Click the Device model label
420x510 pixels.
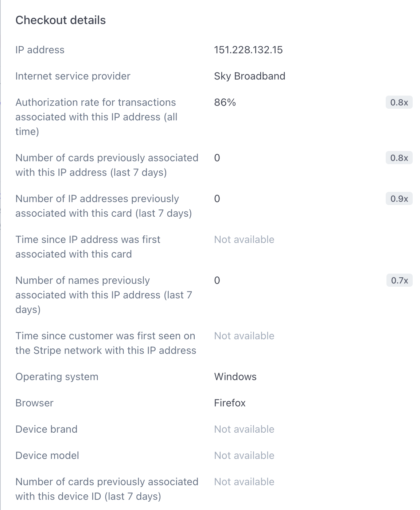point(47,456)
